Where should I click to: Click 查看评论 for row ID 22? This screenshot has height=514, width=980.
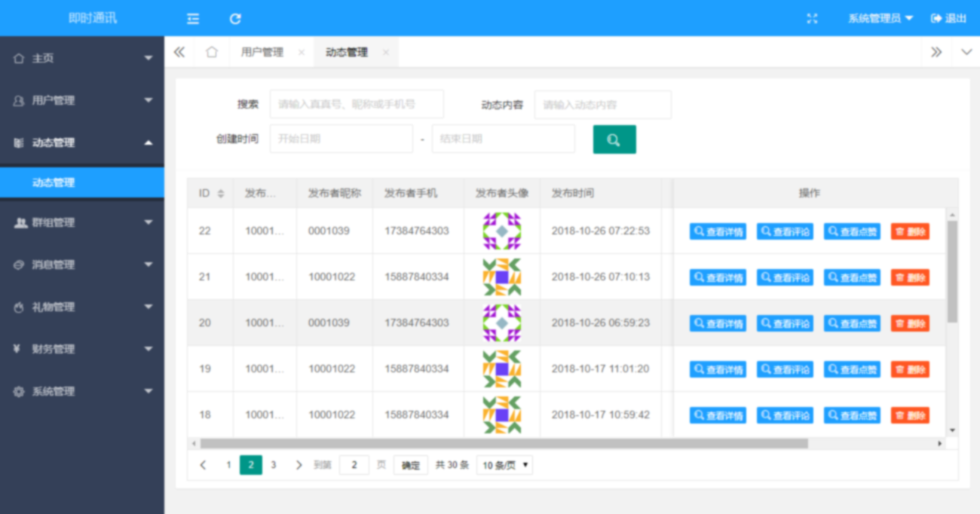tap(785, 231)
